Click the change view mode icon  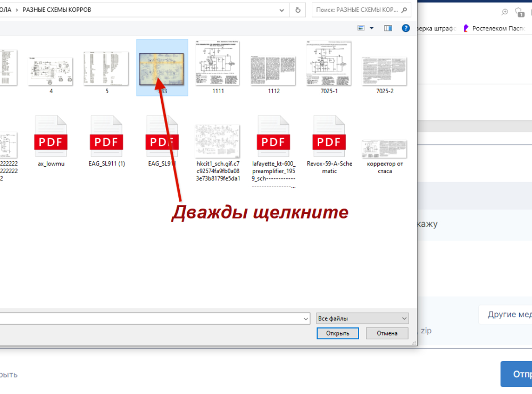point(361,28)
